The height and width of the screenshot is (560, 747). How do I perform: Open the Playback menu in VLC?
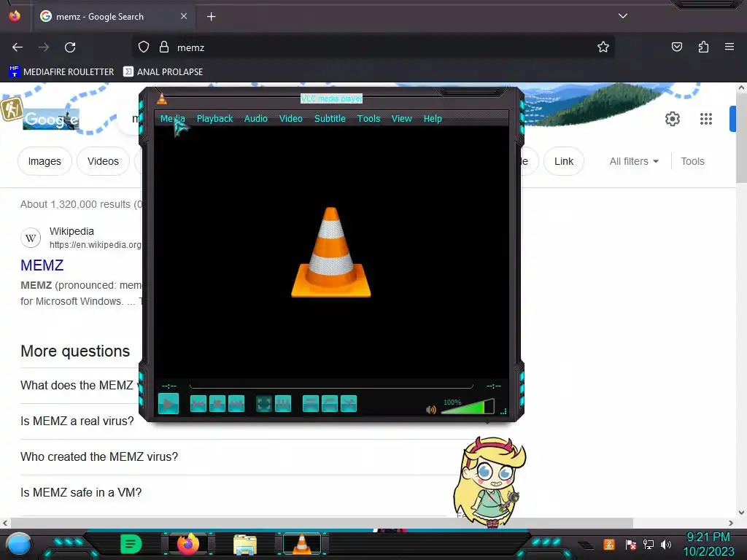pos(215,119)
